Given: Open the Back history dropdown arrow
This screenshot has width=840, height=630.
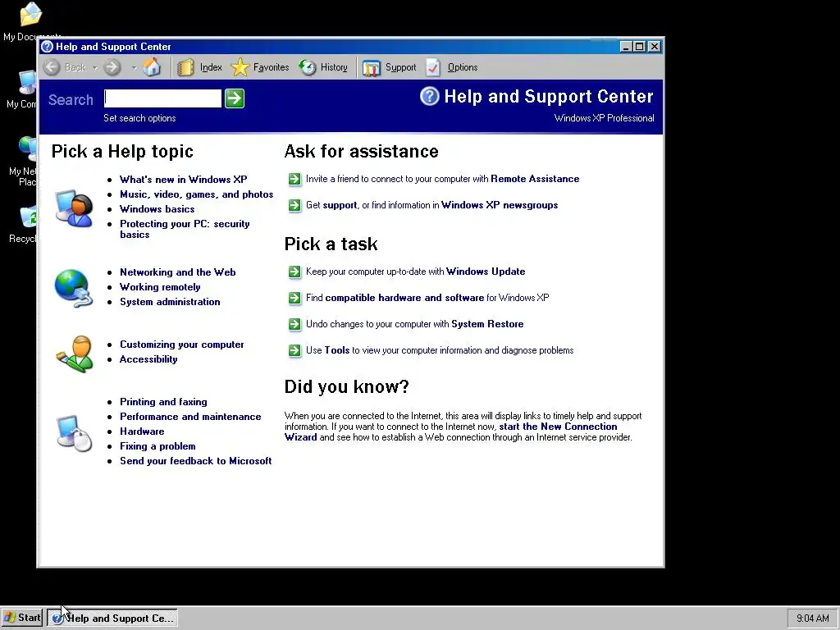Looking at the screenshot, I should (x=95, y=67).
